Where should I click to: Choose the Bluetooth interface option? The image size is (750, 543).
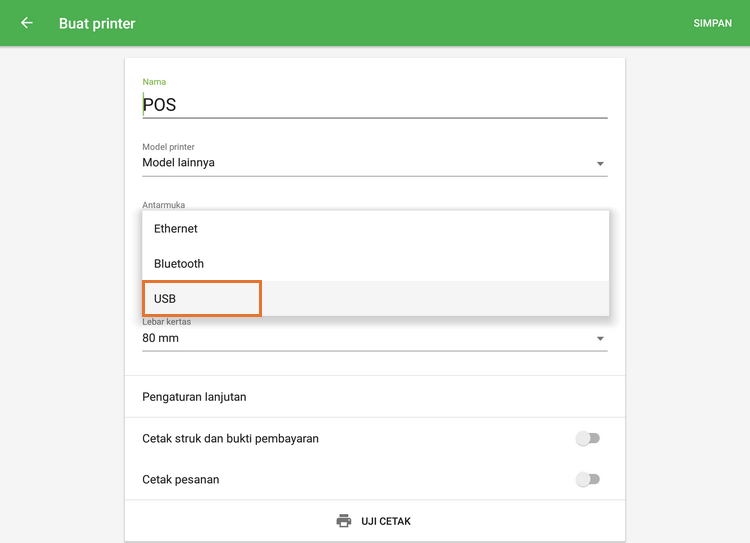tap(179, 264)
